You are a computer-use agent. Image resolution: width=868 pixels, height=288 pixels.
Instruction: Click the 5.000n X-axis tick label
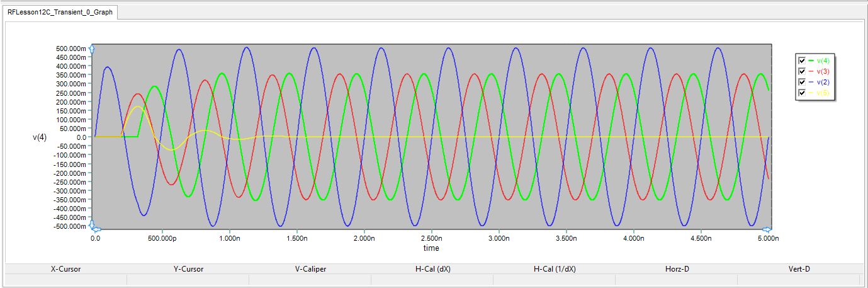coord(768,239)
